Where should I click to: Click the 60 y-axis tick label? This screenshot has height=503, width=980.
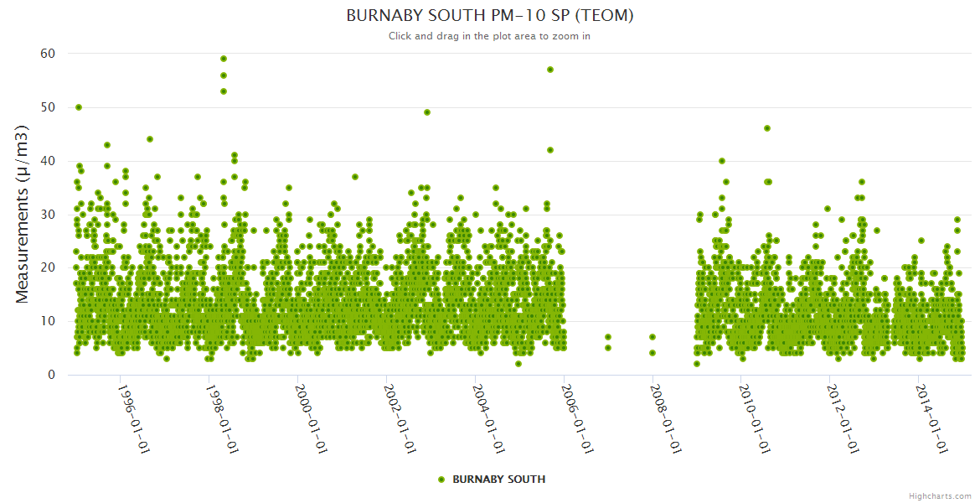pyautogui.click(x=47, y=54)
